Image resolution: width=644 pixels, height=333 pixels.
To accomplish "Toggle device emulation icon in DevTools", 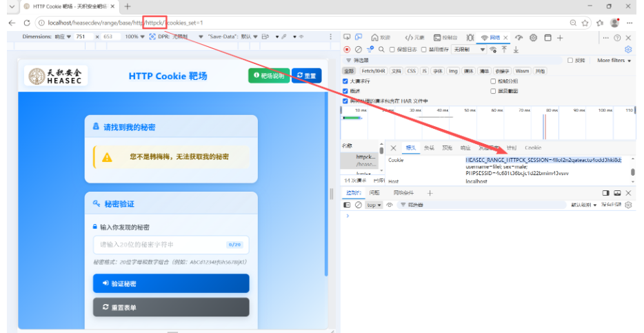I will click(359, 37).
